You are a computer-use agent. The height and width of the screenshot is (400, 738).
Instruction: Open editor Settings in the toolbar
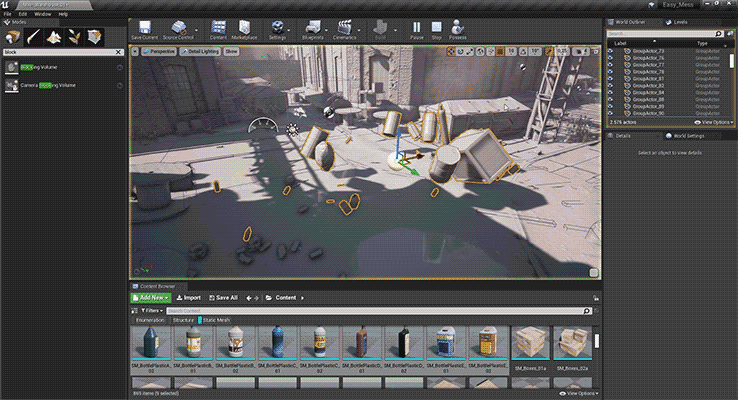click(277, 29)
